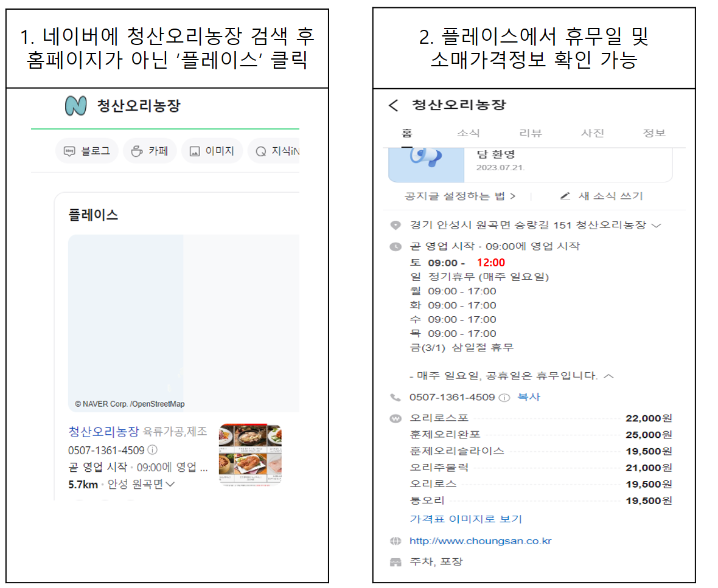
Task: Filter search results by 카페
Action: (150, 151)
